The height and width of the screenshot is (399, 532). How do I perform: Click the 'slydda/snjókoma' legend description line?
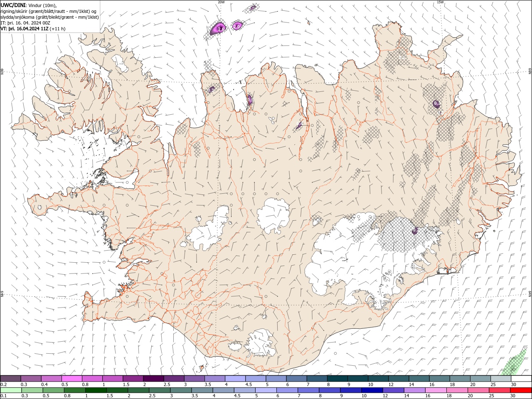(x=50, y=17)
